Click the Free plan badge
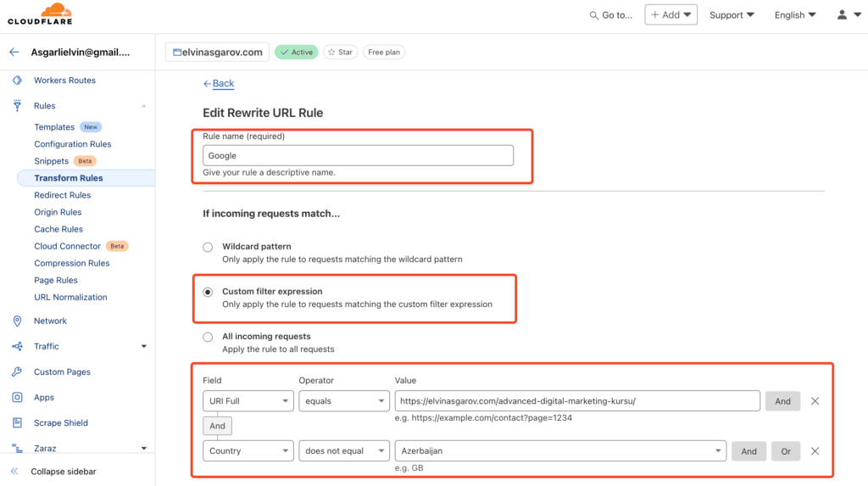Image resolution: width=868 pixels, height=486 pixels. point(384,52)
